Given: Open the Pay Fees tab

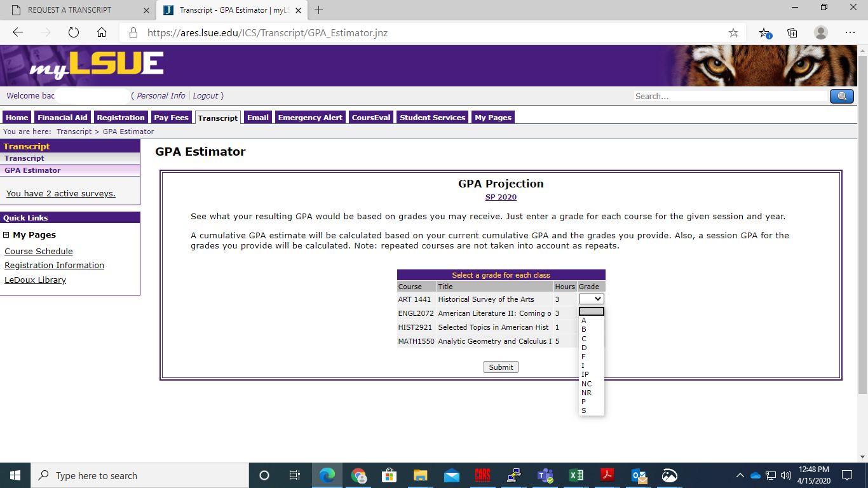Looking at the screenshot, I should 171,118.
